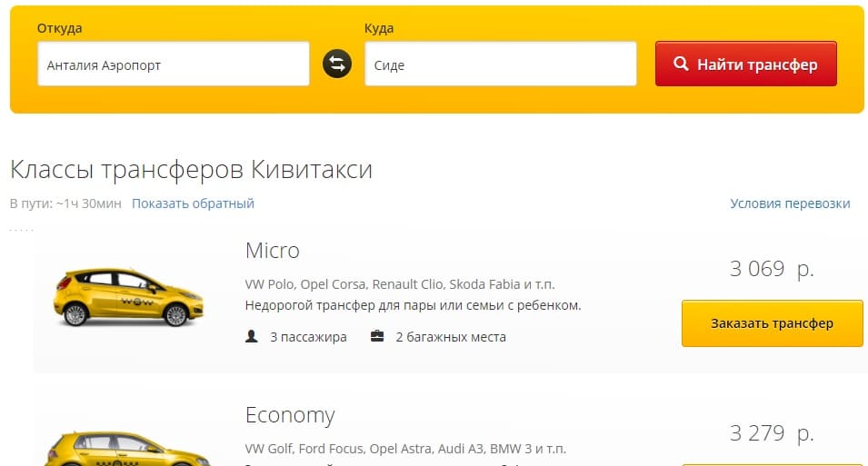This screenshot has height=466, width=868.
Task: Click the description Недорогой трансфер для пары
Action: click(x=413, y=305)
